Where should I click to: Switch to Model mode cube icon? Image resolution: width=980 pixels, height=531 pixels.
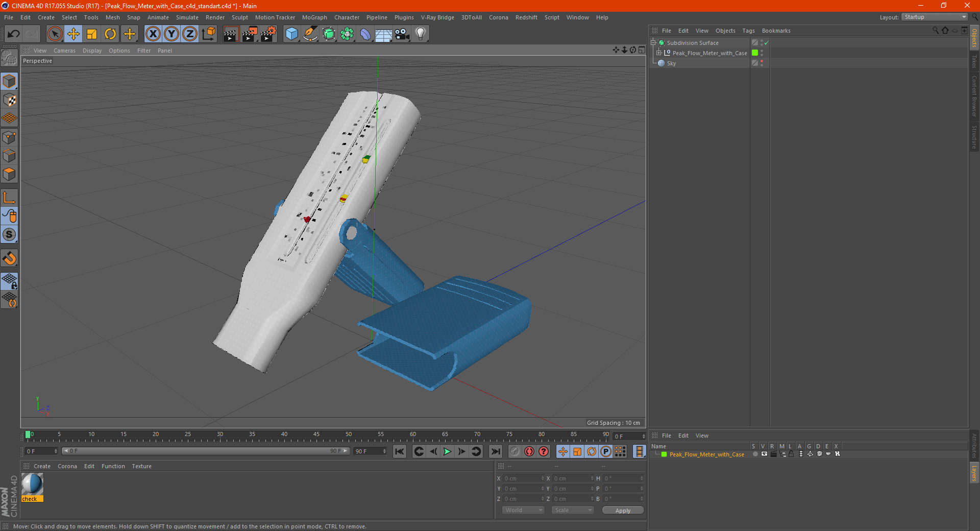9,81
